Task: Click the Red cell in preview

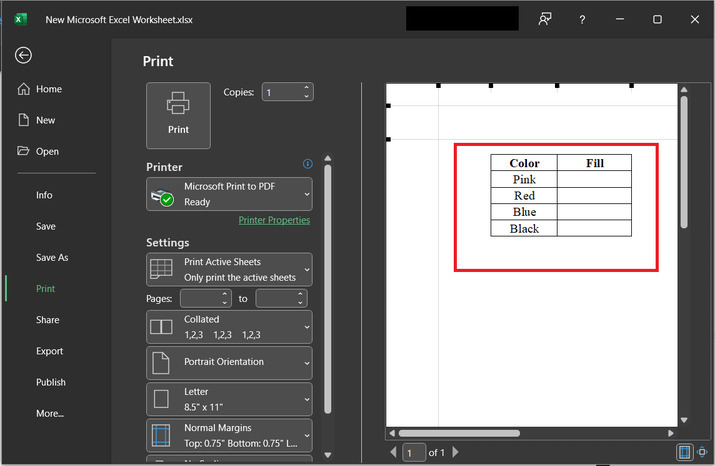Action: [x=524, y=196]
